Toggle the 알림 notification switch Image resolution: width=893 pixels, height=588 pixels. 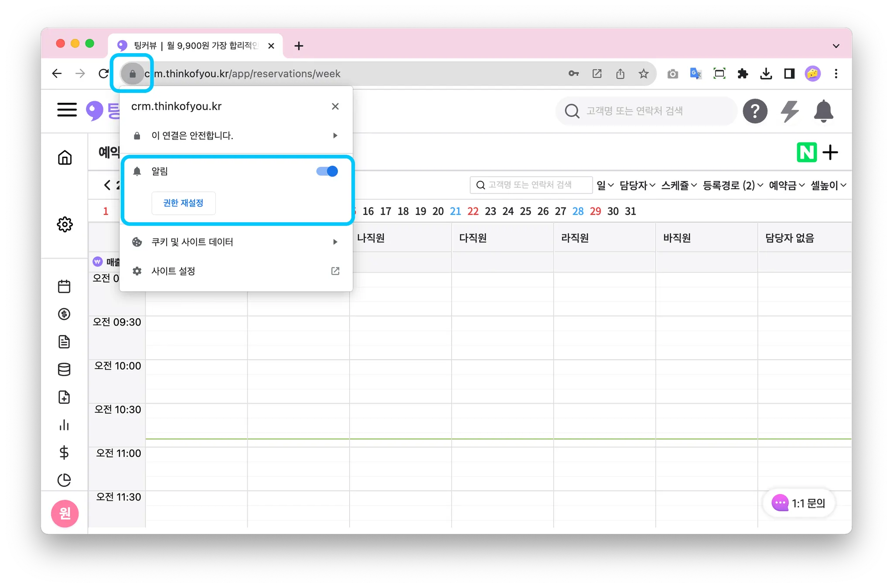click(327, 171)
